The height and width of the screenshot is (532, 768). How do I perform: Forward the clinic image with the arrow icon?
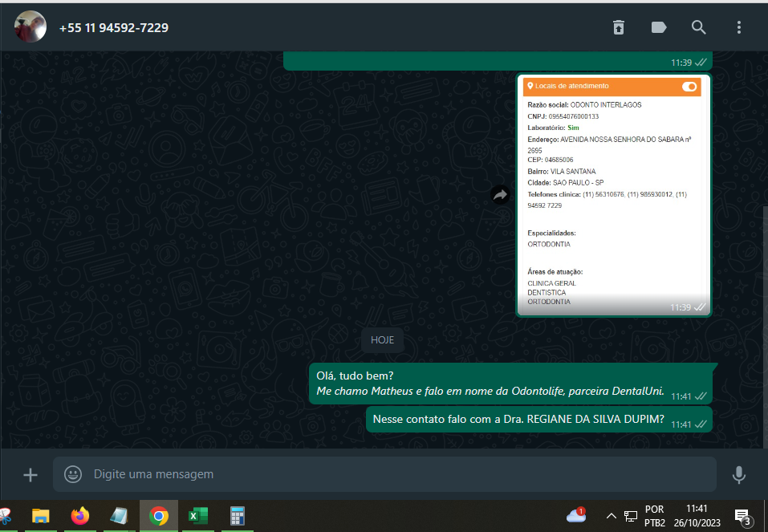click(x=500, y=195)
